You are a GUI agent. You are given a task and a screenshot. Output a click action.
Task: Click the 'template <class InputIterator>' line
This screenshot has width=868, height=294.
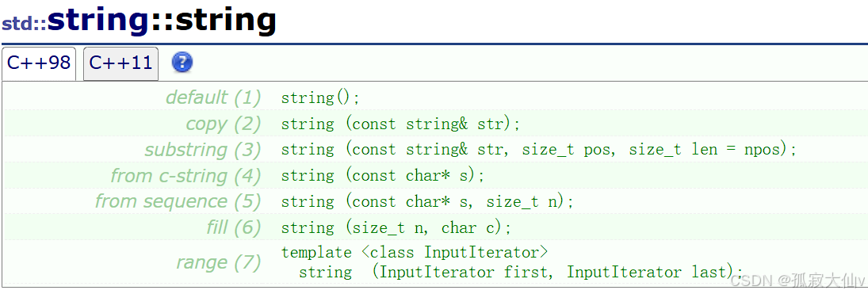[x=415, y=253]
